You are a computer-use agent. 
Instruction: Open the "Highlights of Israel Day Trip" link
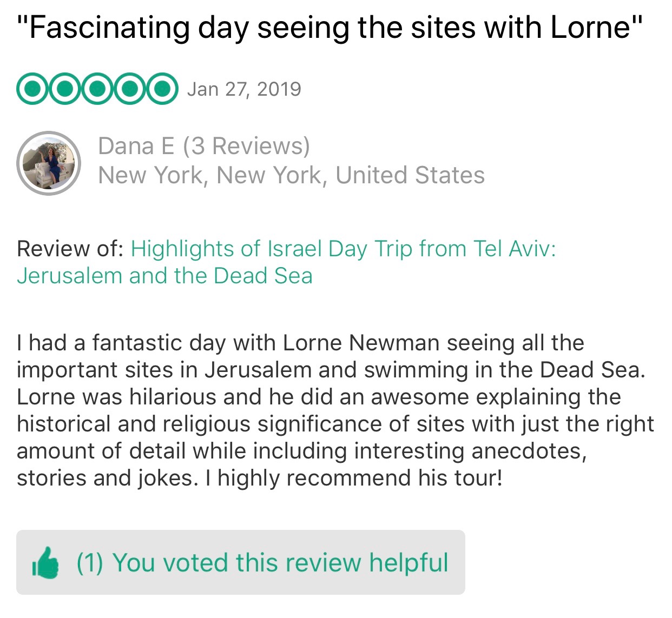(343, 249)
